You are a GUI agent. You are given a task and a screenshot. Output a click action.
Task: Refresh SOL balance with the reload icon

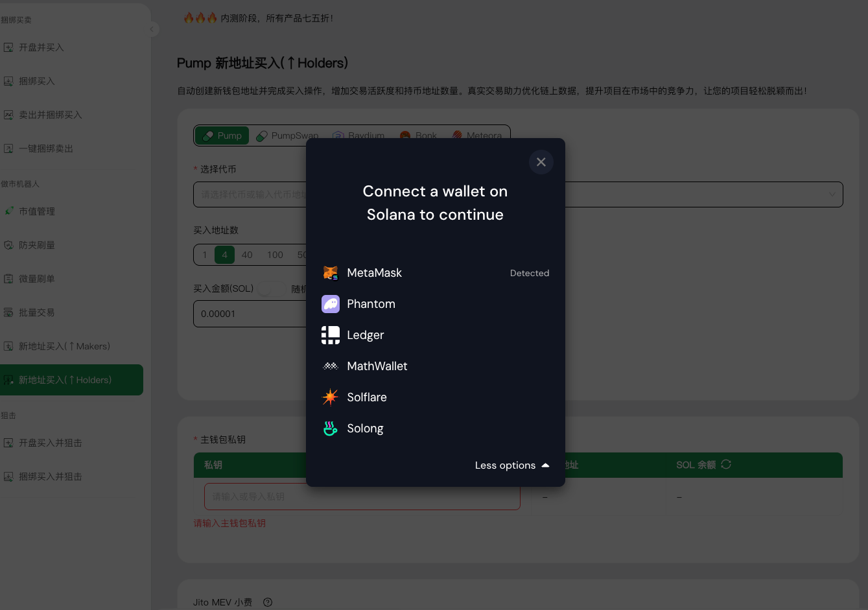[x=726, y=464]
